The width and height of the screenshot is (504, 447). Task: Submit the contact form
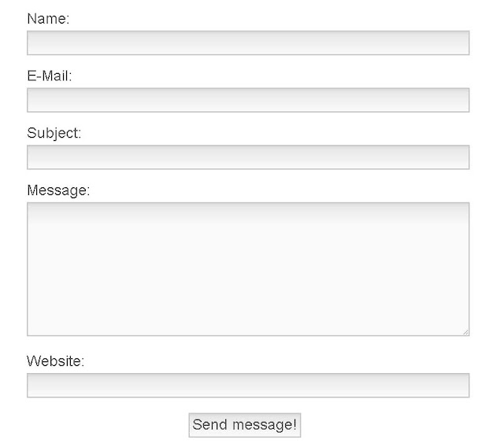(x=245, y=425)
